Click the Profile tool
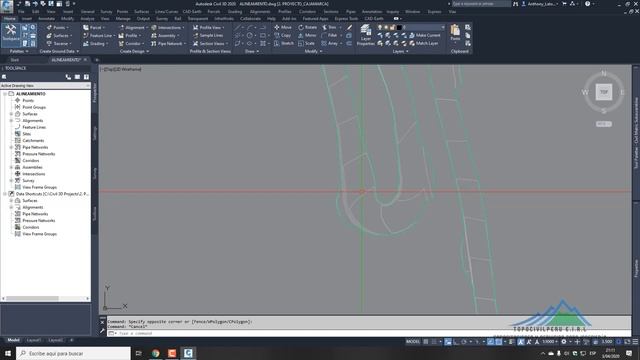Viewport: 640px width, 360px height. (x=129, y=36)
